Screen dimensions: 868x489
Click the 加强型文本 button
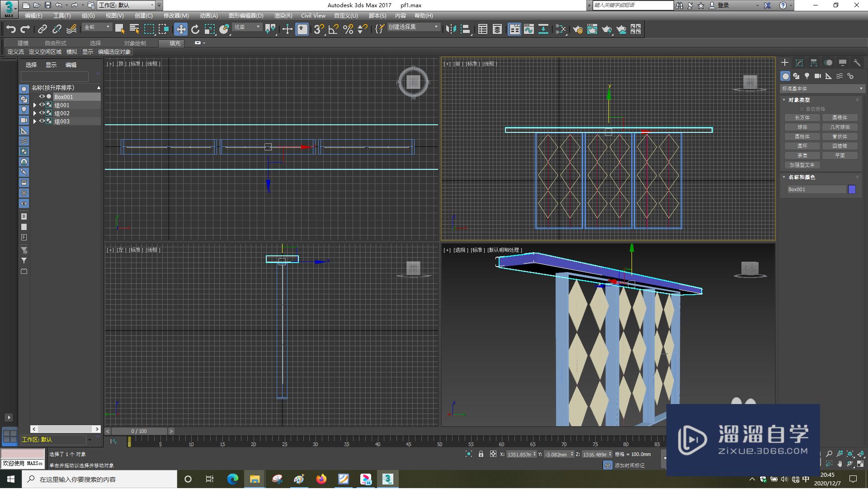point(802,165)
